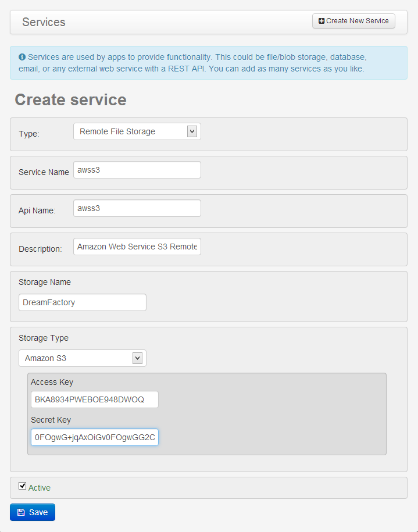Focus the Api Name input field
The width and height of the screenshot is (418, 532).
[x=137, y=208]
